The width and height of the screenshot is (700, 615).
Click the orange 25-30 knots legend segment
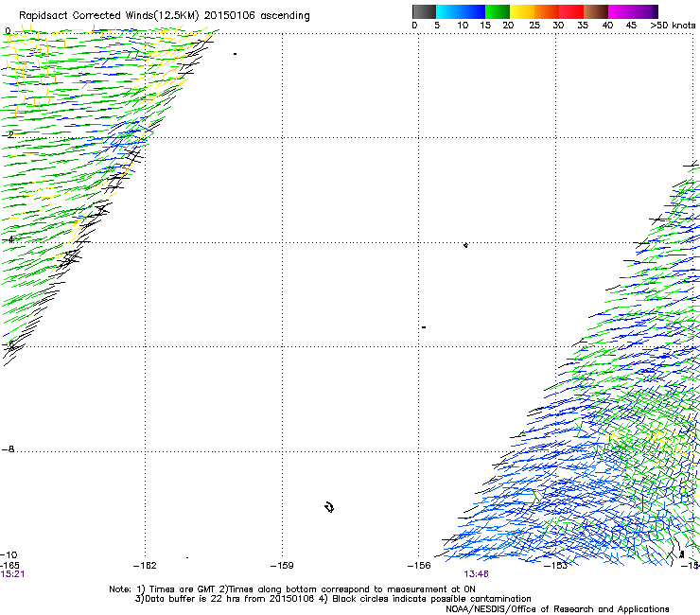tap(547, 11)
